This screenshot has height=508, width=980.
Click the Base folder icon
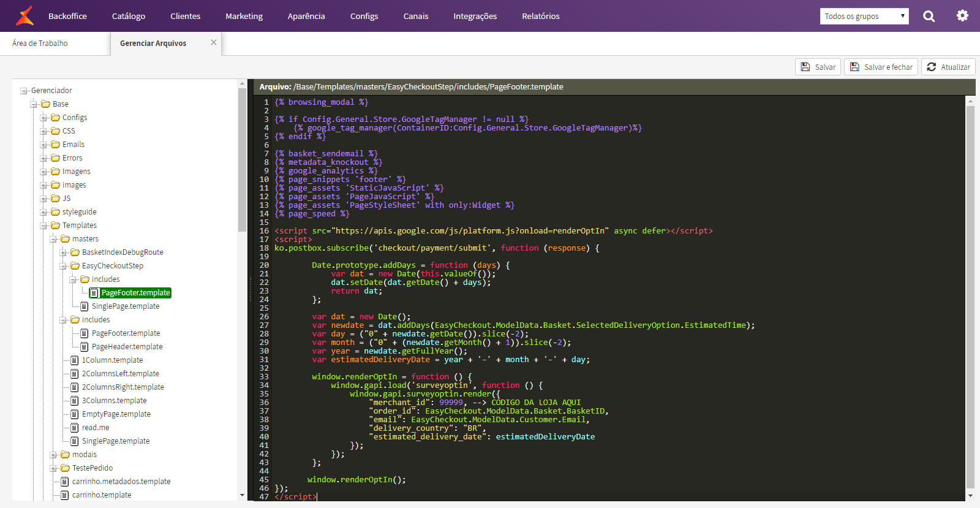click(45, 104)
